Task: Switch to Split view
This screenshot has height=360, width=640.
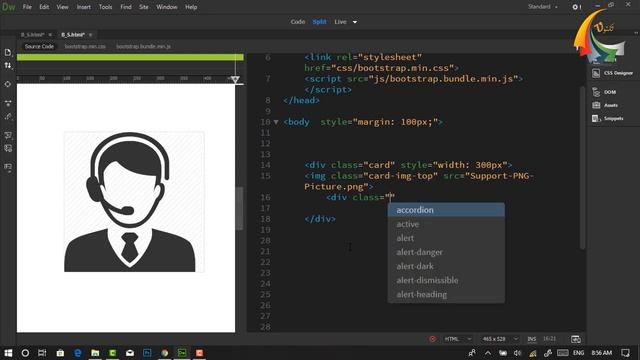Action: click(319, 22)
